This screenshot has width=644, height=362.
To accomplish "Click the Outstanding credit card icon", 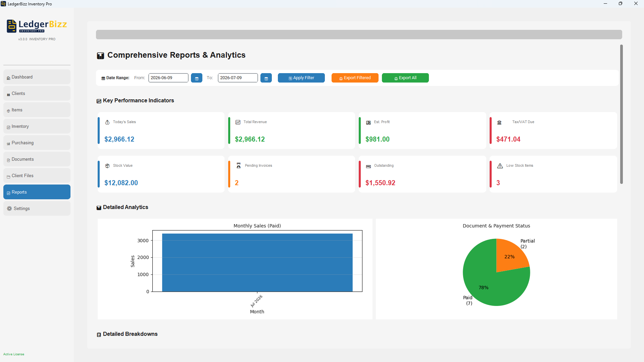I will coord(368,166).
